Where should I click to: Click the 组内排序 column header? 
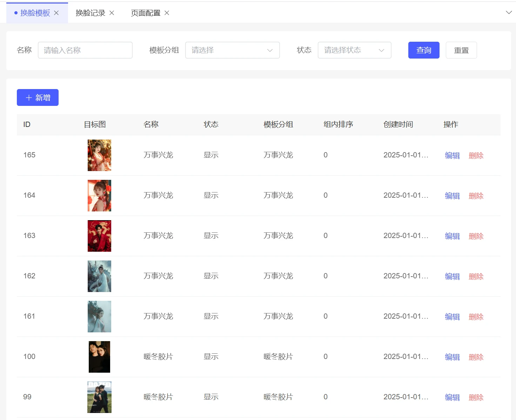(x=338, y=124)
